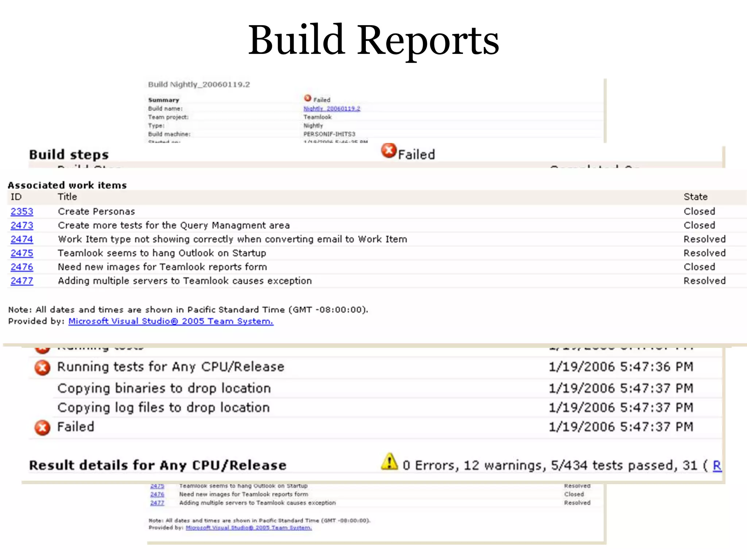Click Title column header in work items table
The width and height of the screenshot is (747, 560).
pos(67,197)
